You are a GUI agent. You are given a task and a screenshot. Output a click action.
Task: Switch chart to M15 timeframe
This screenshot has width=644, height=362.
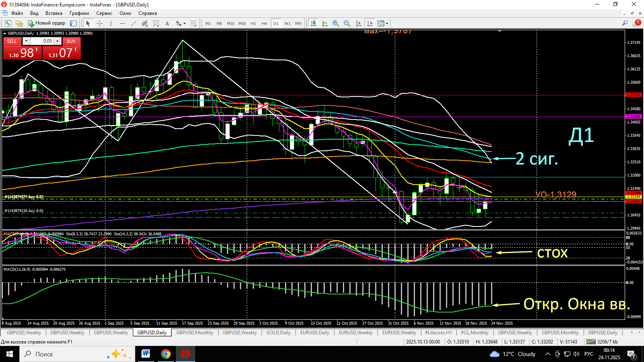pos(231,23)
